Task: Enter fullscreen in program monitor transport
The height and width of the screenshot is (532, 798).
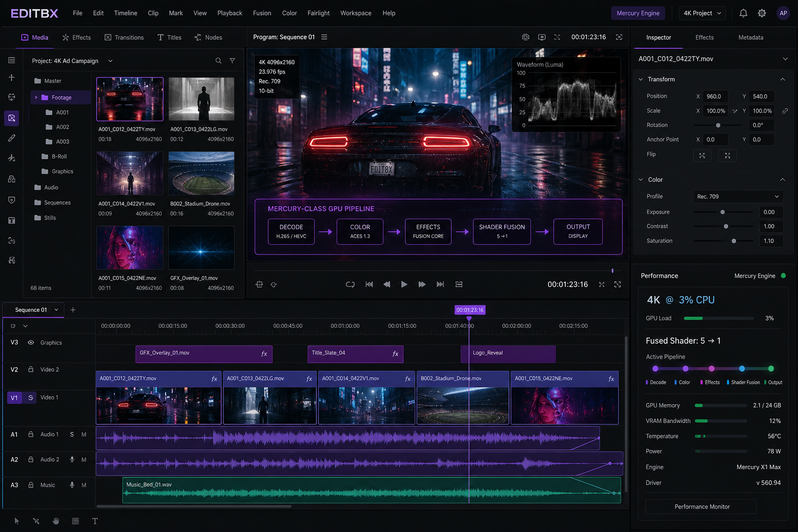Action: tap(618, 284)
